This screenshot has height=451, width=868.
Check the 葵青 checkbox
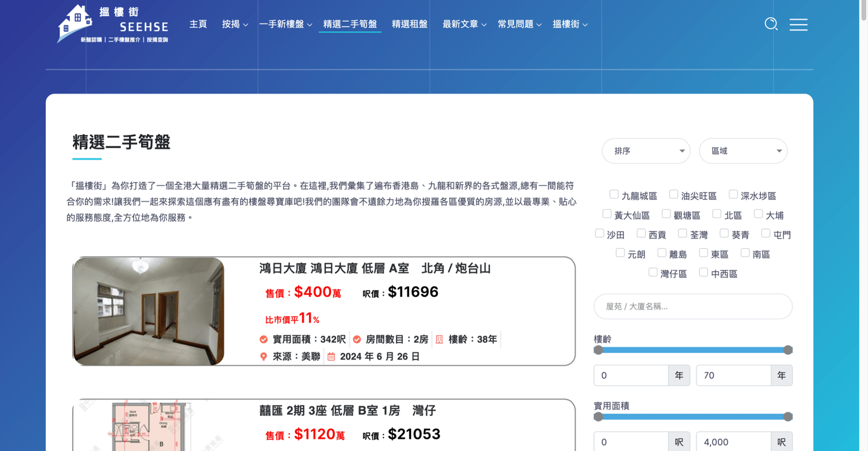724,233
